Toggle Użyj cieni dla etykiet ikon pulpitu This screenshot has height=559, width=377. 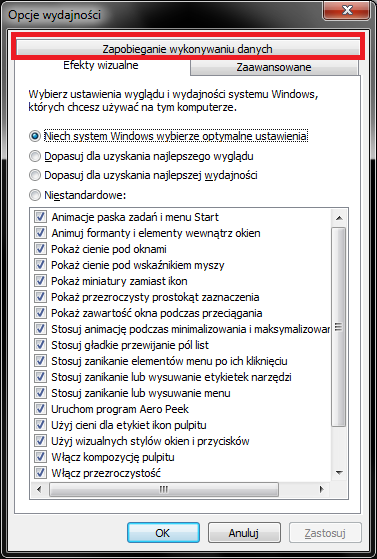pyautogui.click(x=40, y=425)
